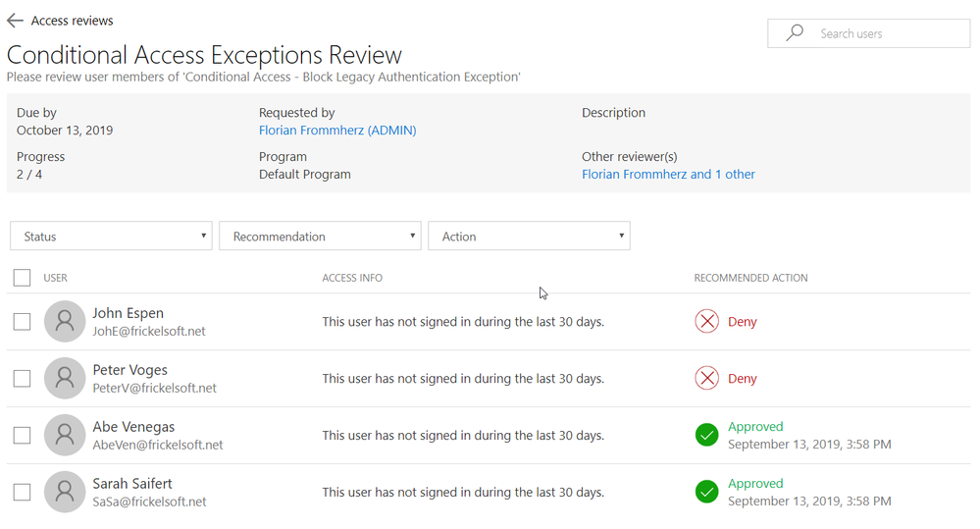The height and width of the screenshot is (529, 980).
Task: Click the Peter Voges user name
Action: pyautogui.click(x=129, y=370)
